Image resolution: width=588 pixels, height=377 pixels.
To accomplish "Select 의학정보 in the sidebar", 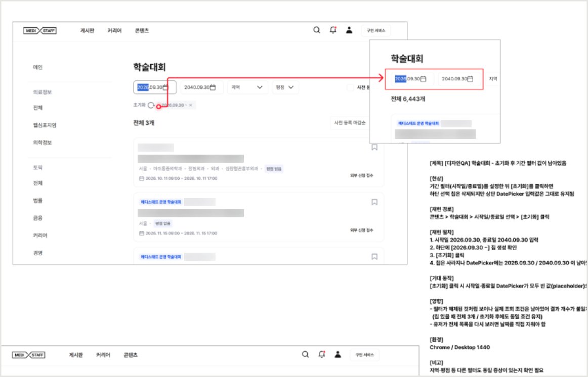I will tap(43, 143).
